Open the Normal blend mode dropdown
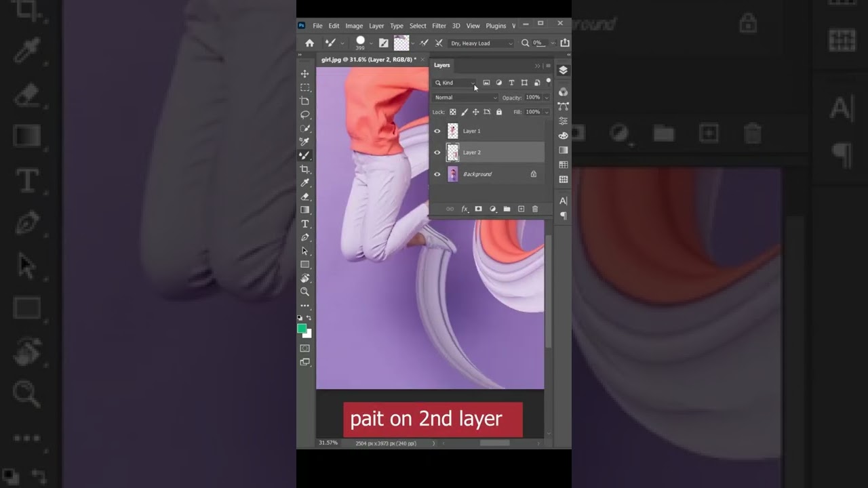This screenshot has width=868, height=488. [466, 98]
